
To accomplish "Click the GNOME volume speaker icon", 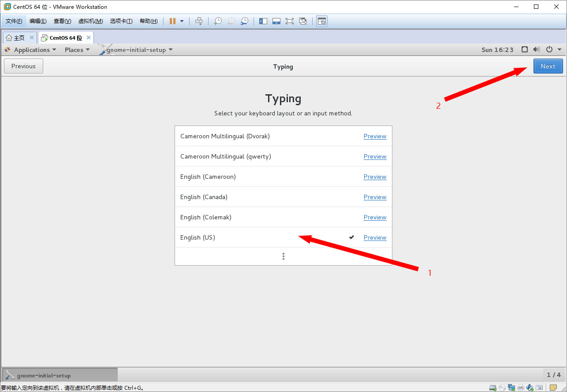I will click(537, 50).
